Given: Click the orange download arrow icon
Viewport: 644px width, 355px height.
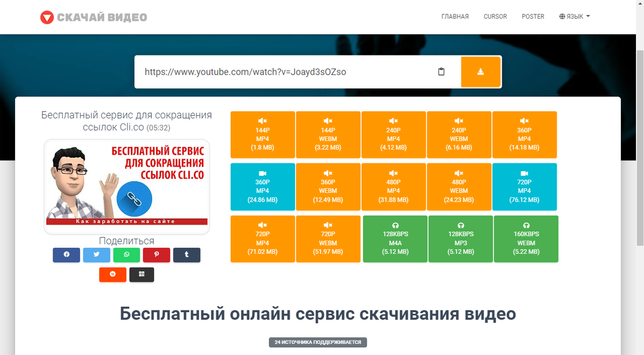Looking at the screenshot, I should (481, 71).
